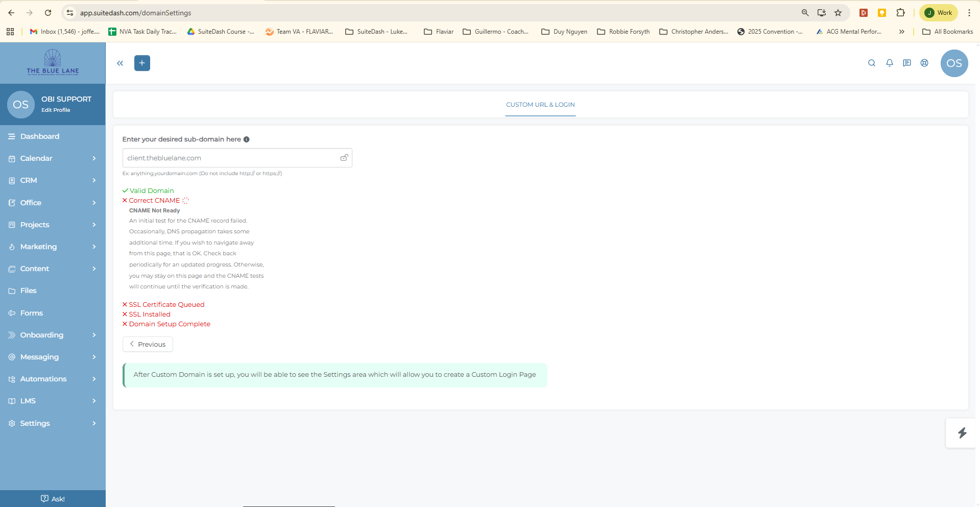Open Files in the sidebar

(53, 291)
